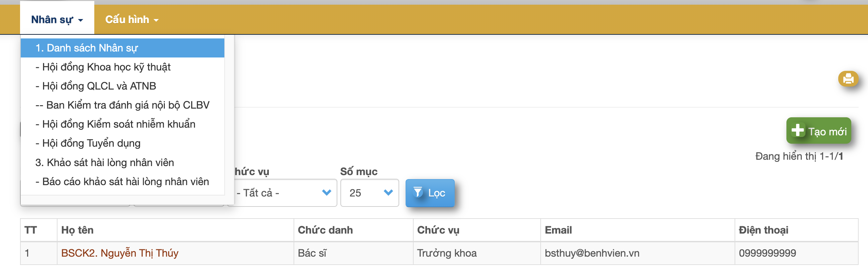Expand the Số mục 25 dropdown

[x=370, y=193]
